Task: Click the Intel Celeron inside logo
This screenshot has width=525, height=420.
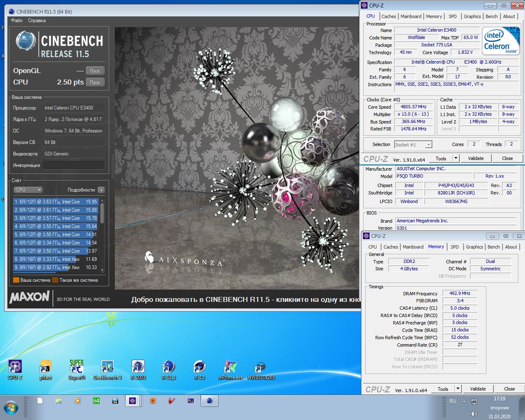Action: coord(500,41)
